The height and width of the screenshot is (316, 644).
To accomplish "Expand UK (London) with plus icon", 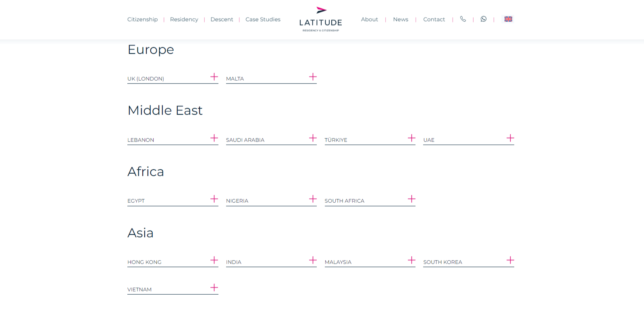I will point(214,77).
